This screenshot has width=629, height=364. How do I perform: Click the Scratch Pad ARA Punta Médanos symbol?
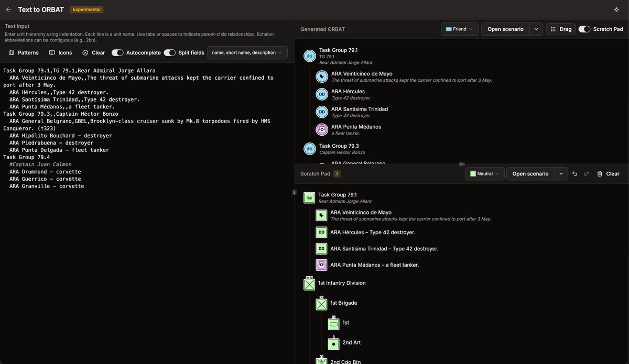(321, 265)
